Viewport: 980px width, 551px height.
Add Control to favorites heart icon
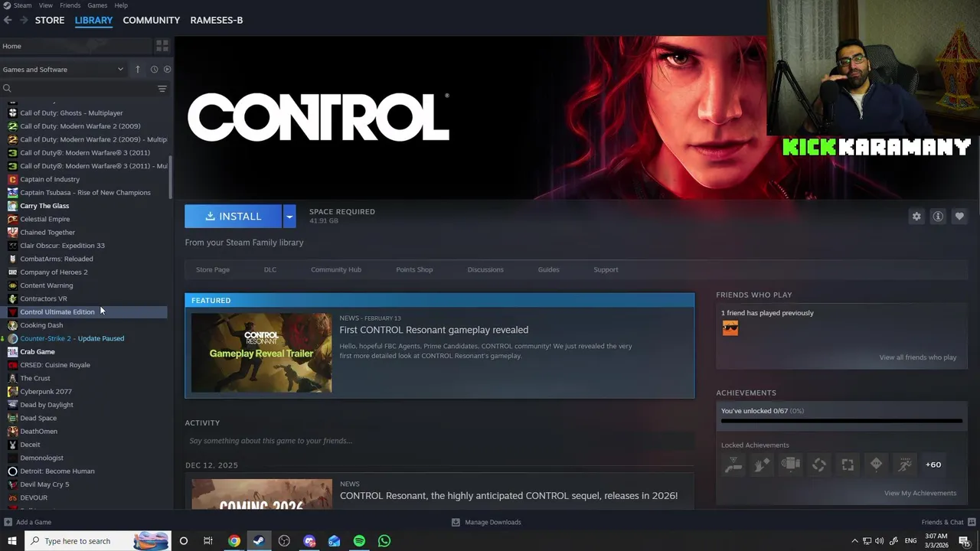click(x=959, y=217)
